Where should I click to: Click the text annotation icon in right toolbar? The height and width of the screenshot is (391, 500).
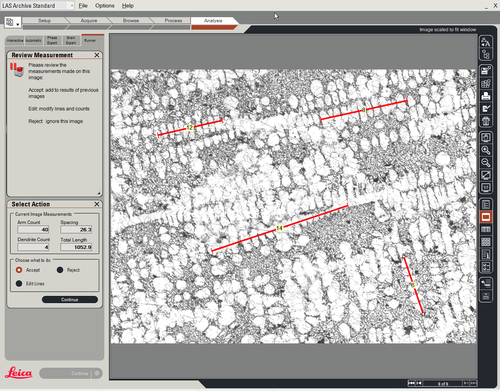pyautogui.click(x=486, y=42)
